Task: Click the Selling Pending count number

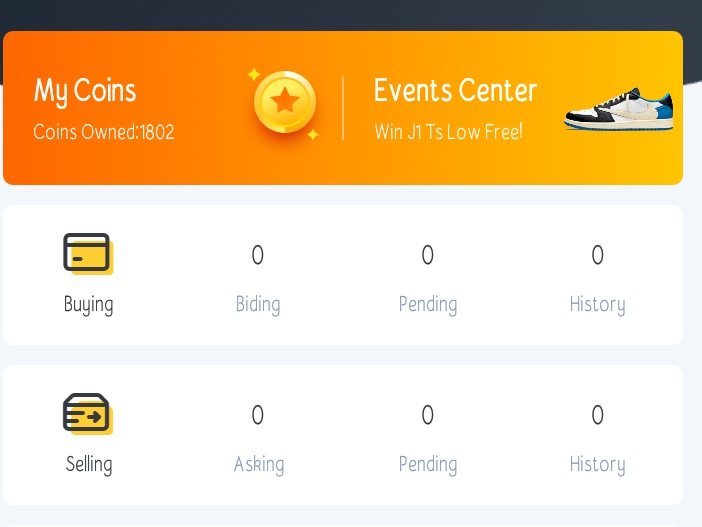Action: [428, 415]
